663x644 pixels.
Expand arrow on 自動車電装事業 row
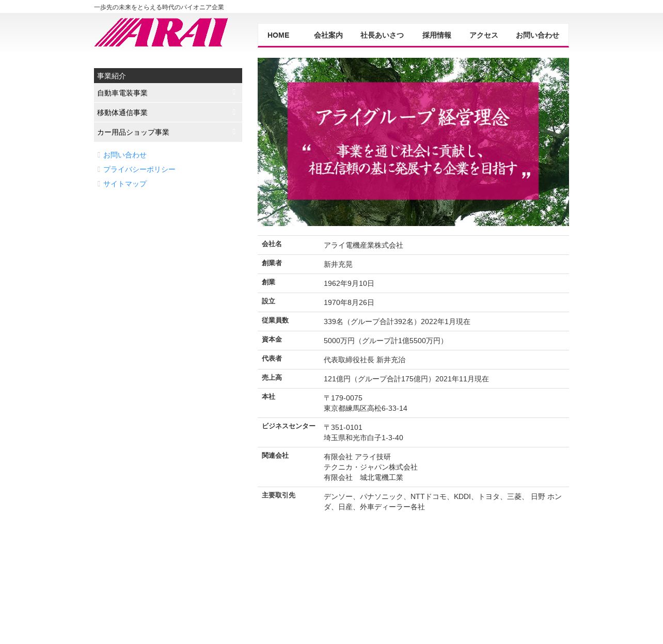(x=234, y=92)
